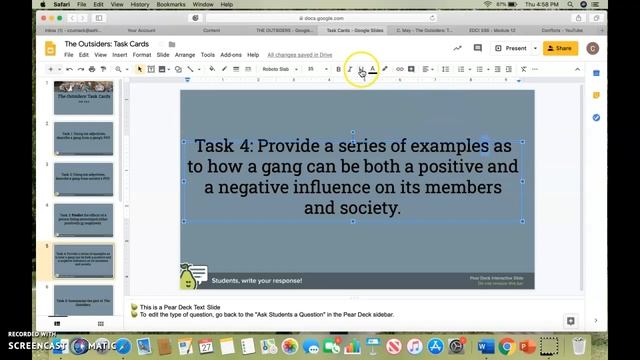Decrease text indent
640x360 pixels.
click(x=497, y=69)
